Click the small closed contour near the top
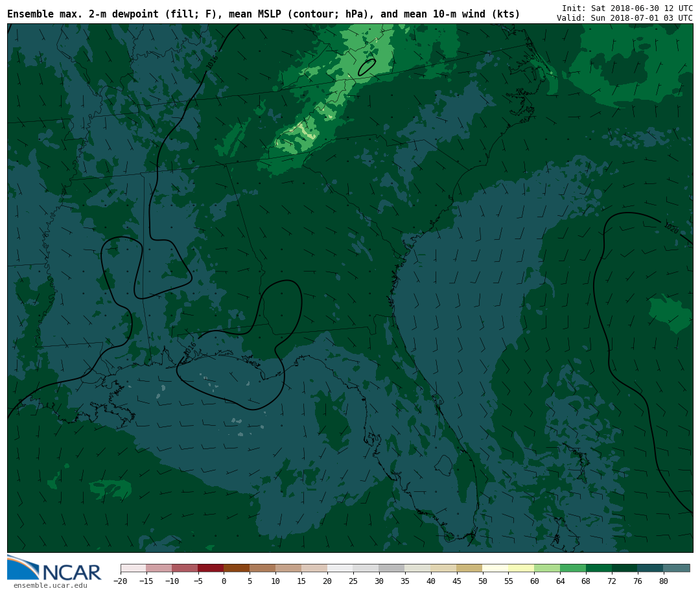Viewport: 700px width, 593px height. pyautogui.click(x=367, y=67)
